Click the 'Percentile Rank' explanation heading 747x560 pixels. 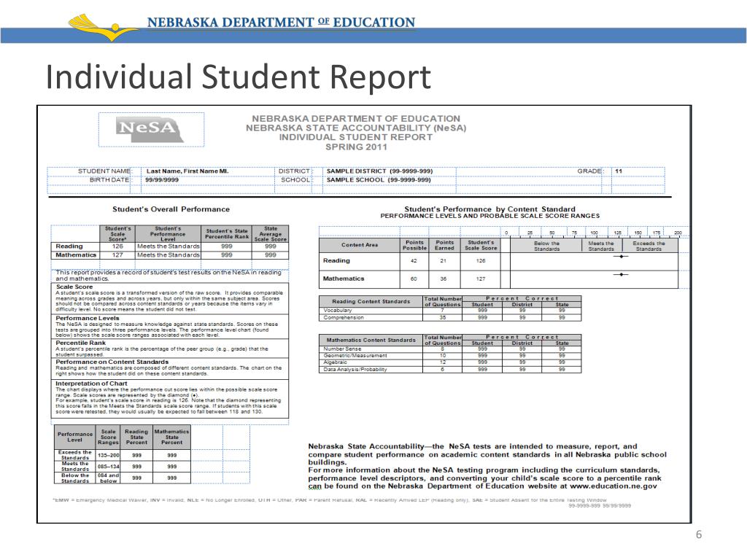pos(80,343)
